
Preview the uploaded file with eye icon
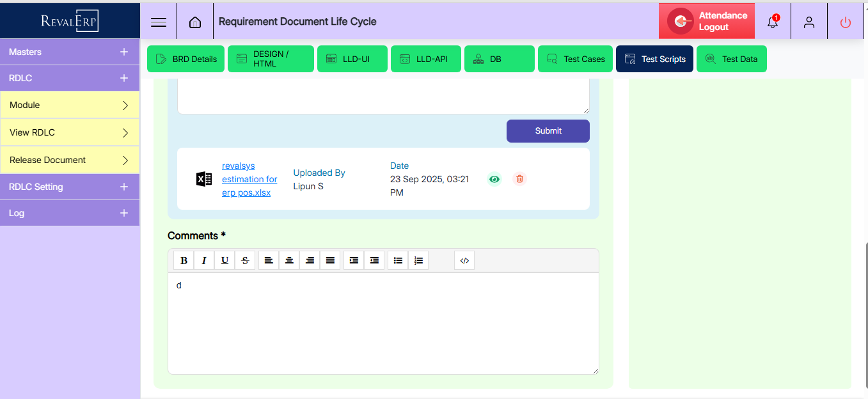pyautogui.click(x=494, y=179)
